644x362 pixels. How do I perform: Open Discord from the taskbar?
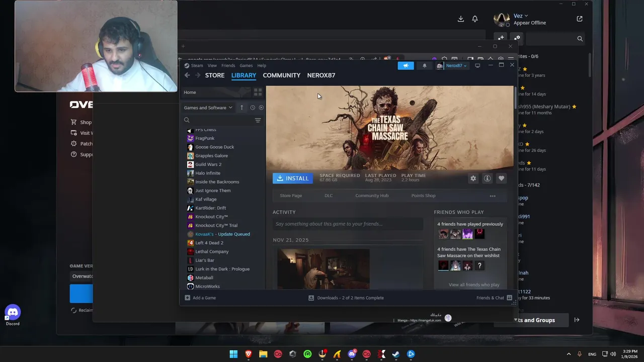pyautogui.click(x=352, y=354)
